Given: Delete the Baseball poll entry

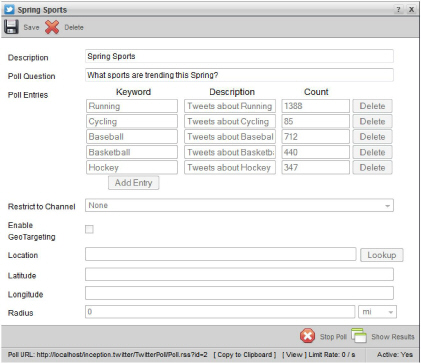Looking at the screenshot, I should tap(372, 137).
